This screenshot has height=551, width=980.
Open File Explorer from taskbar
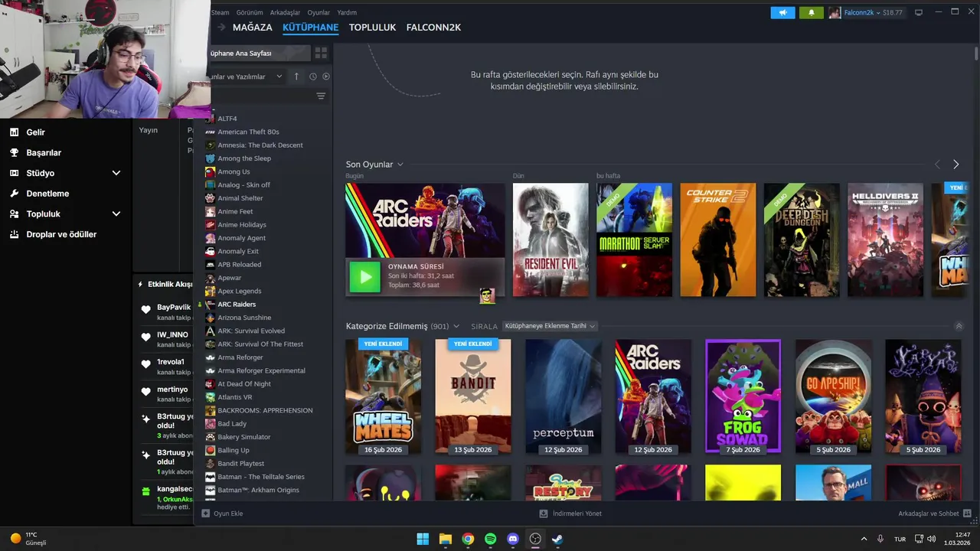(x=446, y=539)
